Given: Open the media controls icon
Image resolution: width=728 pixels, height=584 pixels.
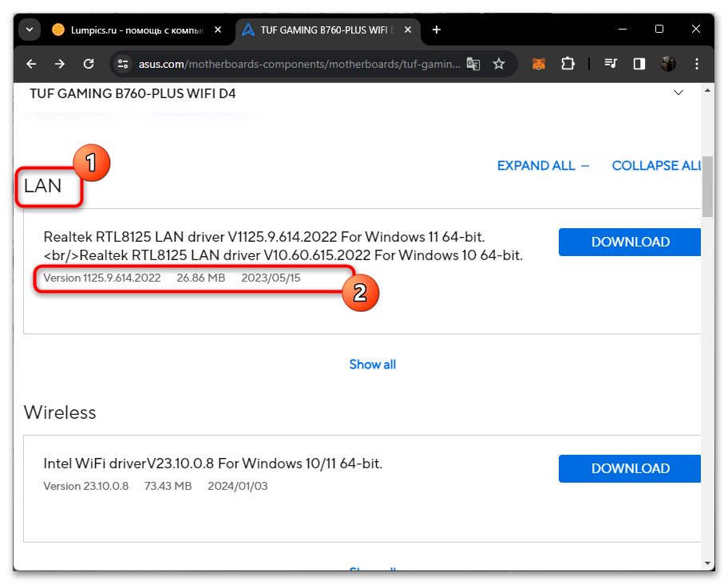Looking at the screenshot, I should [x=611, y=64].
